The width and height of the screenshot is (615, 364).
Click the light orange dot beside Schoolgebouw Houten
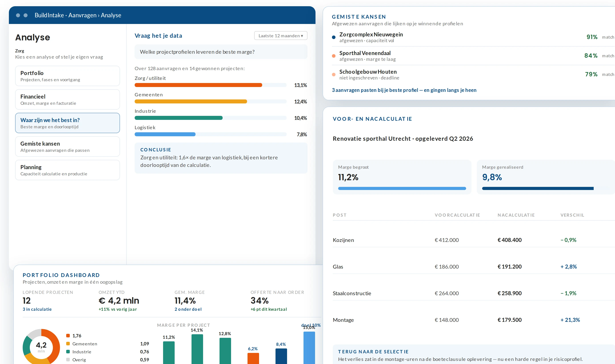[x=334, y=75]
